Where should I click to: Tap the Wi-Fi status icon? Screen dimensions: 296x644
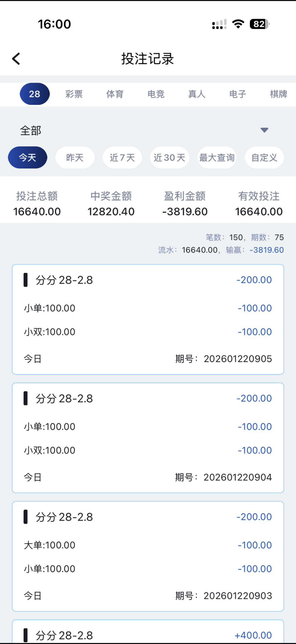point(238,24)
